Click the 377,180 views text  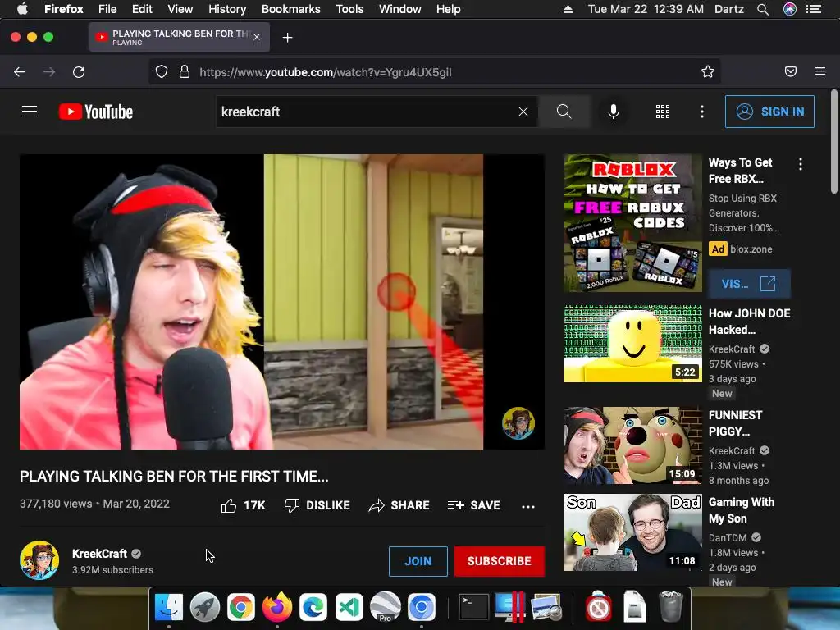tap(56, 504)
